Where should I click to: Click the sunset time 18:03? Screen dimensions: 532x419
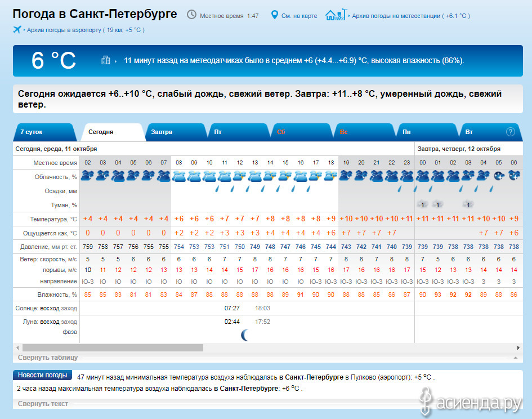(262, 308)
